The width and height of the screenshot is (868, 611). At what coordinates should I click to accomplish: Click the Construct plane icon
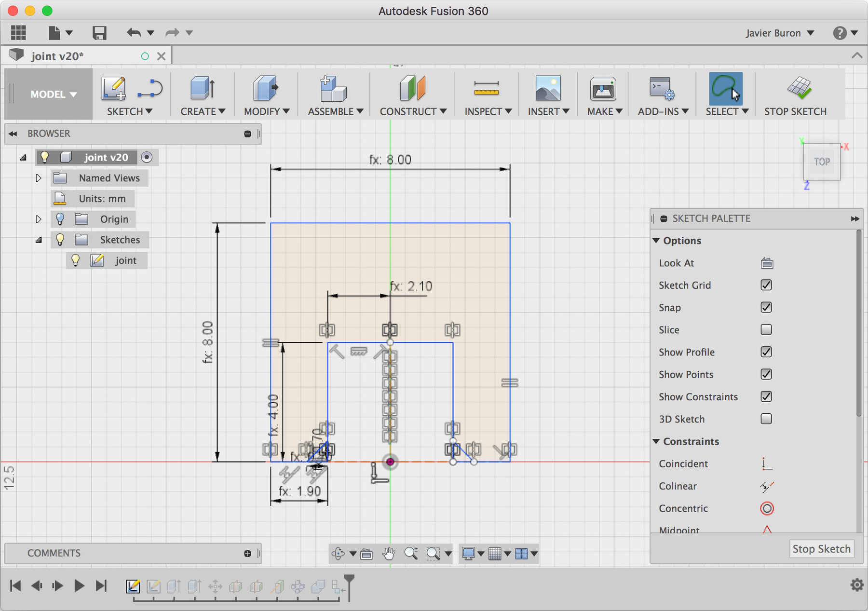(412, 88)
